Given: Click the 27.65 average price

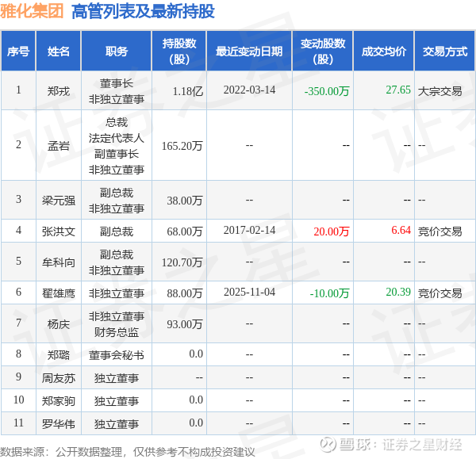Looking at the screenshot, I should [398, 90].
